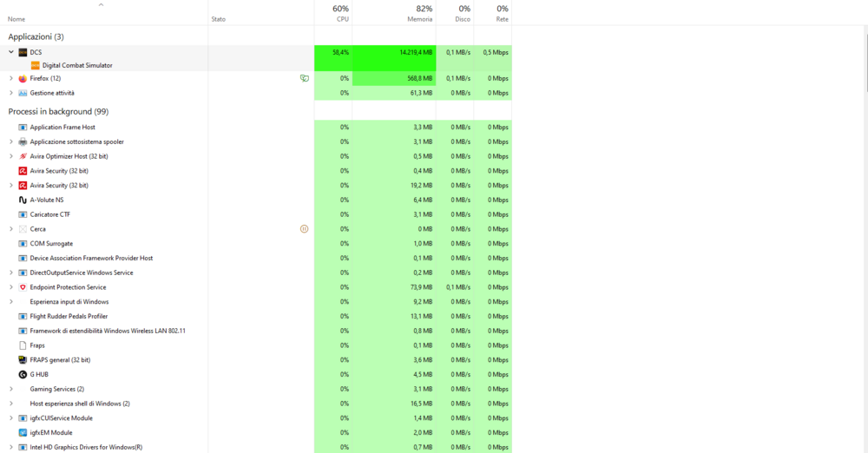This screenshot has width=868, height=453.
Task: Click the Firefox icon
Action: pos(23,79)
